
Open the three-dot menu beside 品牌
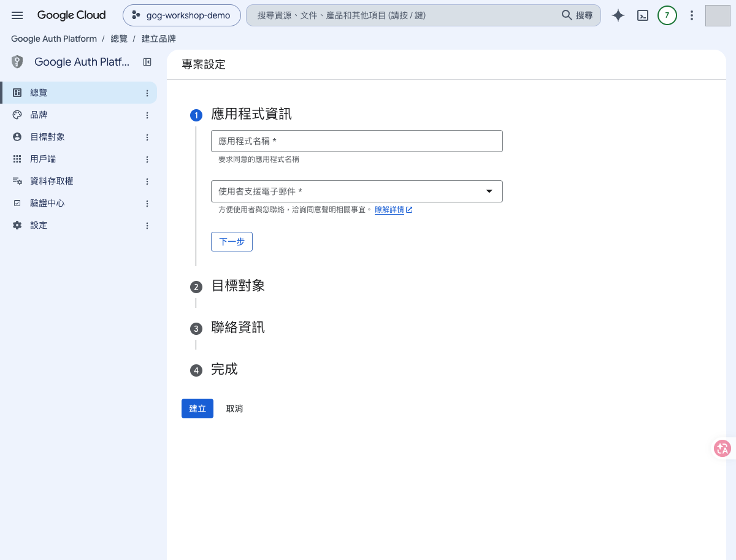[147, 115]
